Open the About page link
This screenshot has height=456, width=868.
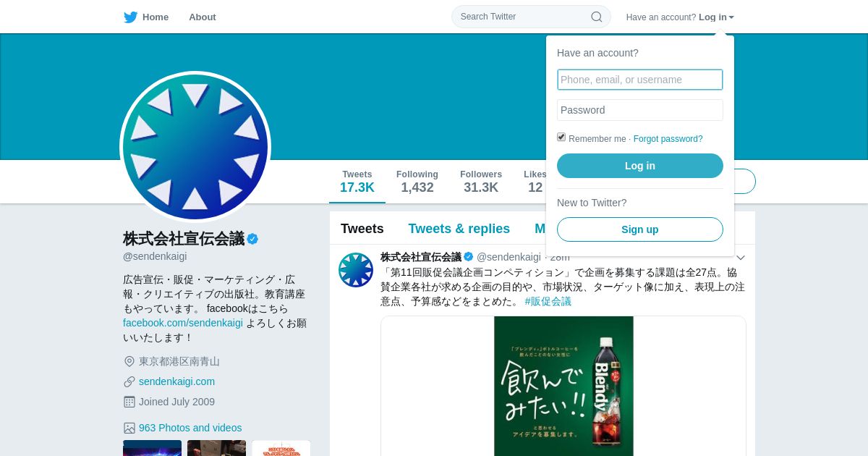[203, 17]
